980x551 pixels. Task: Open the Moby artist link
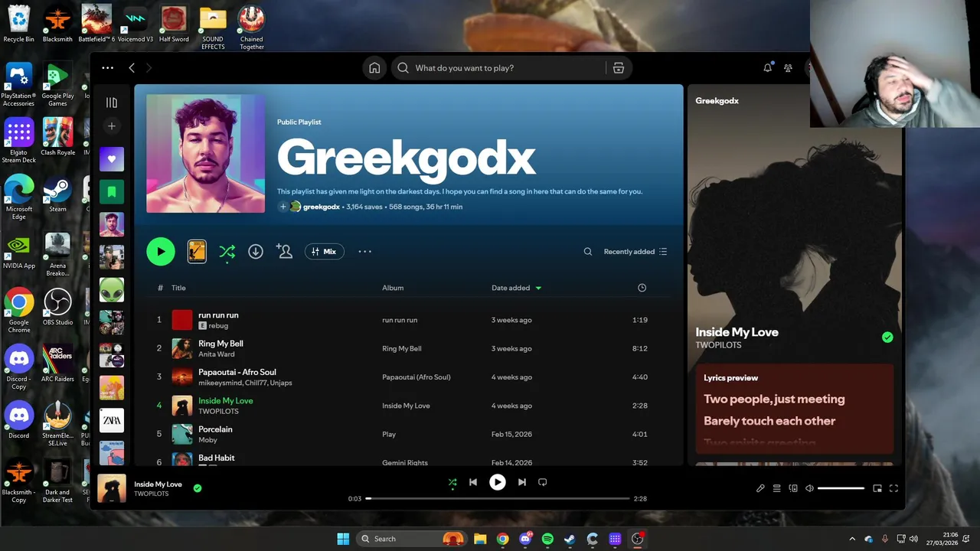click(x=207, y=440)
